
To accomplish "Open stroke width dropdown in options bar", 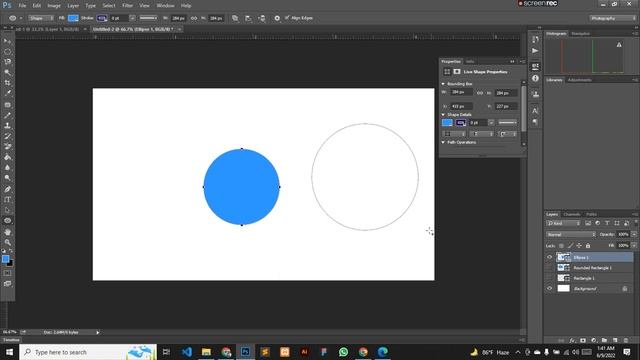I will pos(132,18).
